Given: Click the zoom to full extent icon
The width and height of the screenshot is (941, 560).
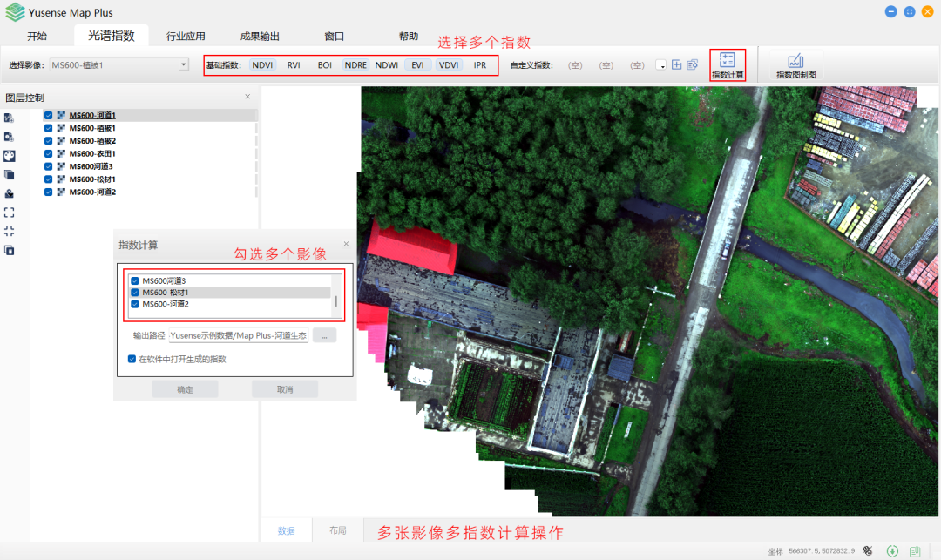Looking at the screenshot, I should tap(10, 212).
